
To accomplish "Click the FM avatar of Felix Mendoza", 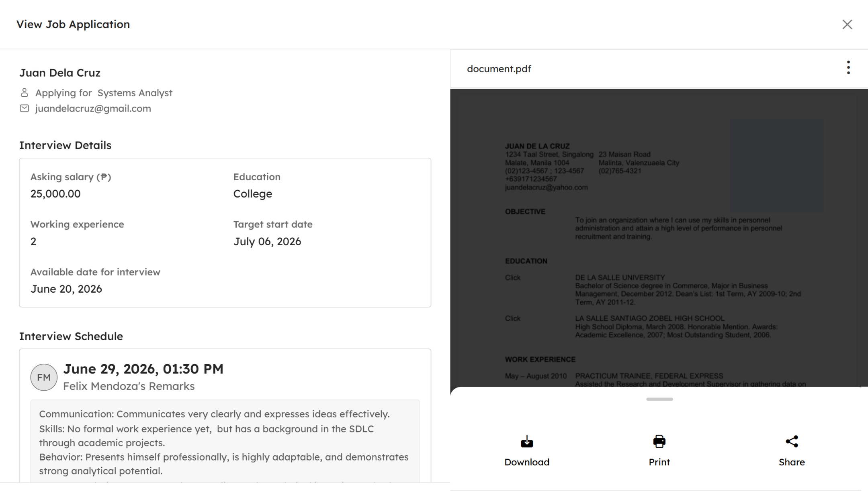I will point(44,377).
